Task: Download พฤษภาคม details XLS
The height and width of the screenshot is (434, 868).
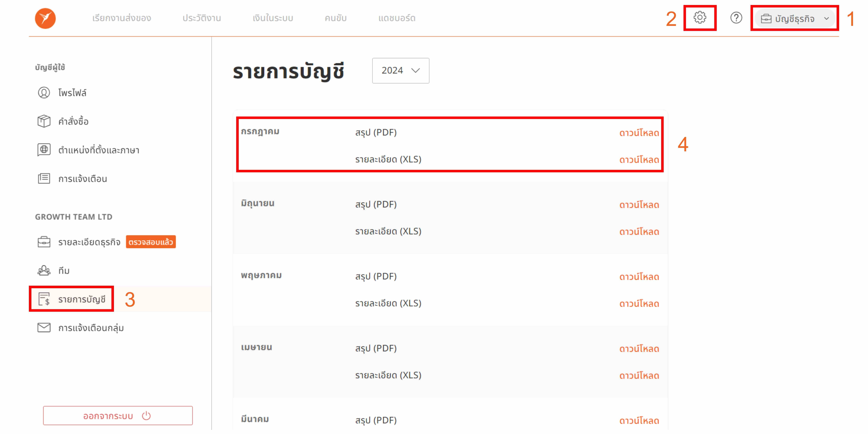Action: tap(639, 304)
